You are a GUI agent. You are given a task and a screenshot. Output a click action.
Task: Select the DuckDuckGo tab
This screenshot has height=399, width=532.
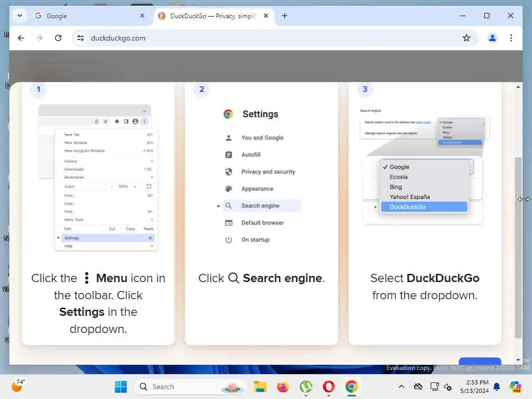pyautogui.click(x=214, y=16)
